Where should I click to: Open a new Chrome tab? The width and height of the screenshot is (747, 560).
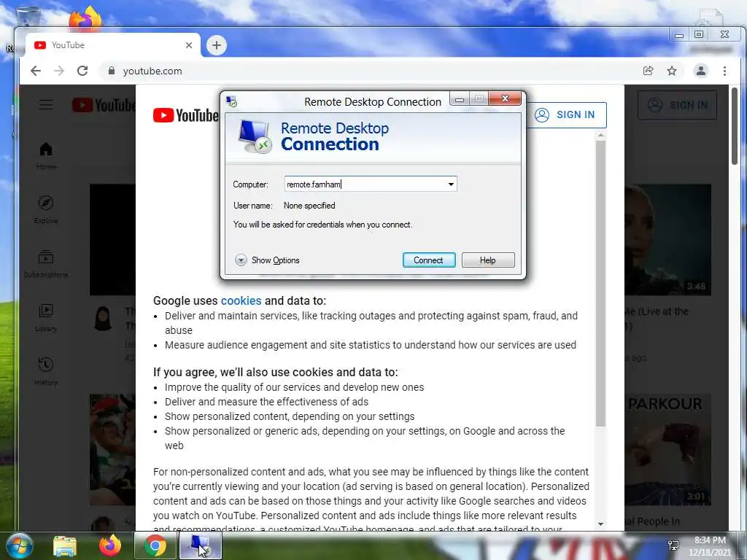pos(216,45)
